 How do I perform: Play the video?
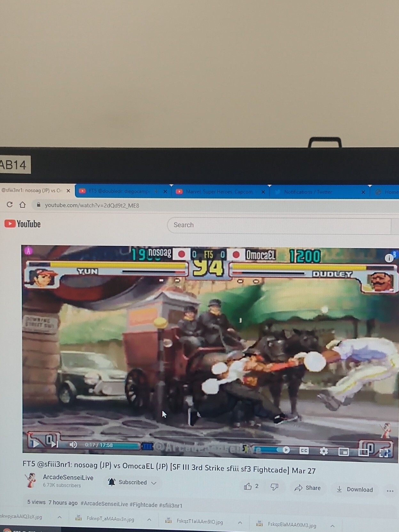(x=36, y=444)
